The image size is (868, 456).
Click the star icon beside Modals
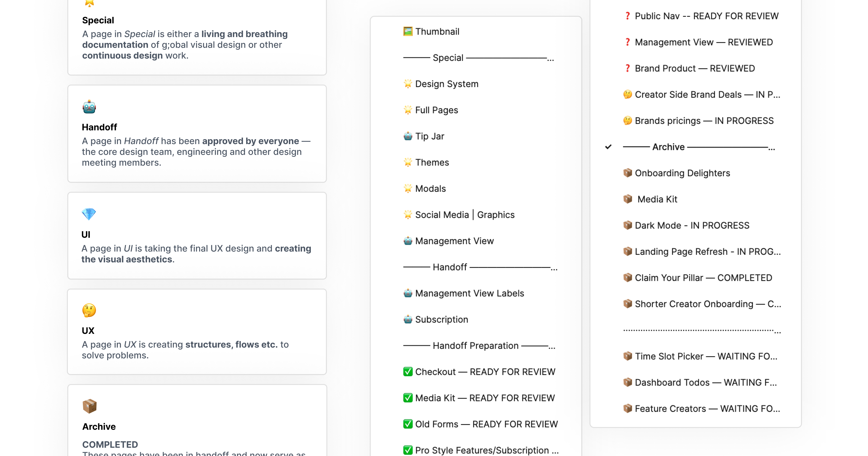(x=408, y=189)
